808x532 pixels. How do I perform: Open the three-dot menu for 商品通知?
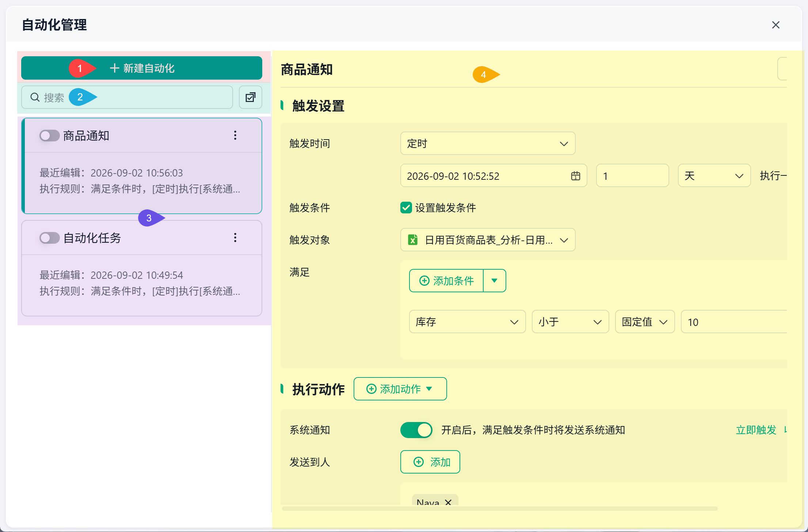235,136
